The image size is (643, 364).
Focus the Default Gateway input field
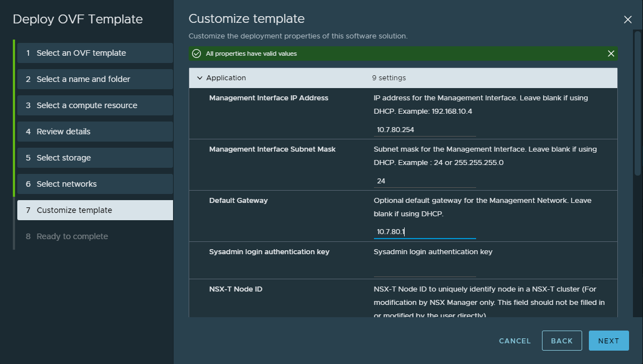(x=424, y=232)
